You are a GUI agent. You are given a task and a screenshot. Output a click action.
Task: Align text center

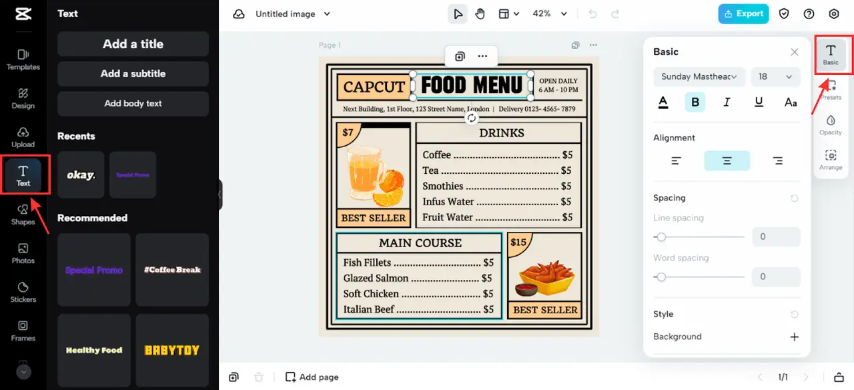[727, 161]
